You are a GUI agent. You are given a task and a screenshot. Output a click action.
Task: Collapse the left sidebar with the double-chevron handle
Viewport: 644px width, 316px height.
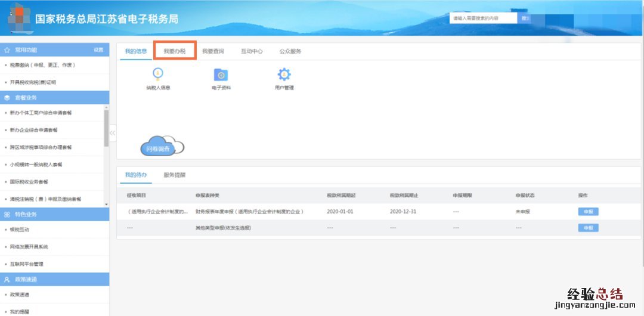pos(113,132)
